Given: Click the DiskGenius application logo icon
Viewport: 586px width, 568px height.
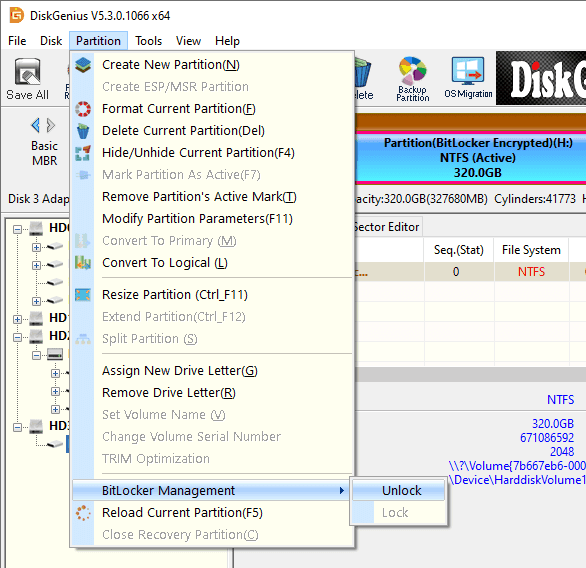Looking at the screenshot, I should (16, 16).
